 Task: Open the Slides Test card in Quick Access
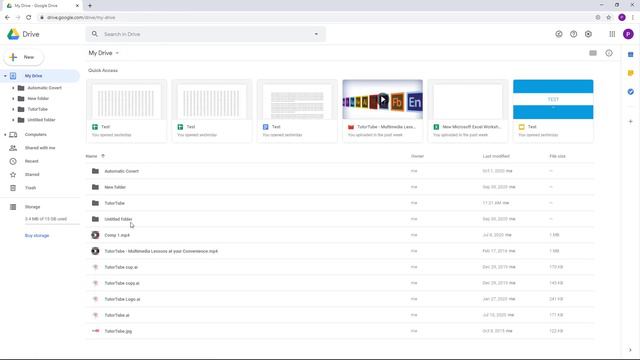553,111
